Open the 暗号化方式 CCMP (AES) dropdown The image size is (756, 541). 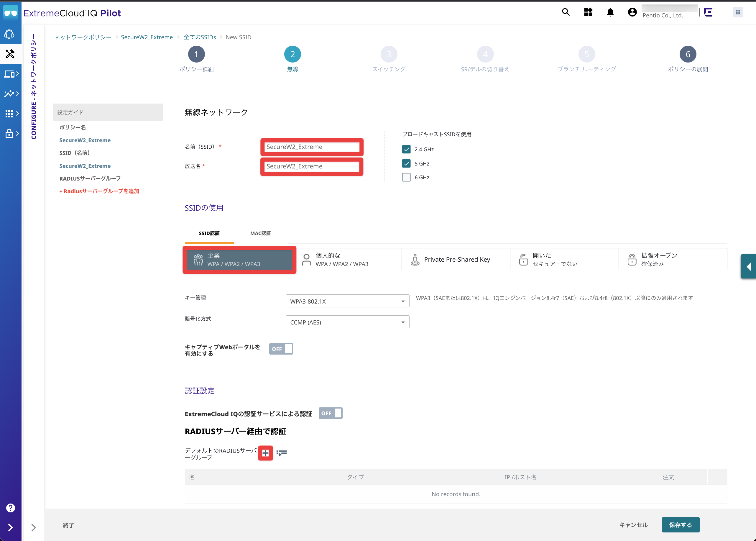click(347, 322)
